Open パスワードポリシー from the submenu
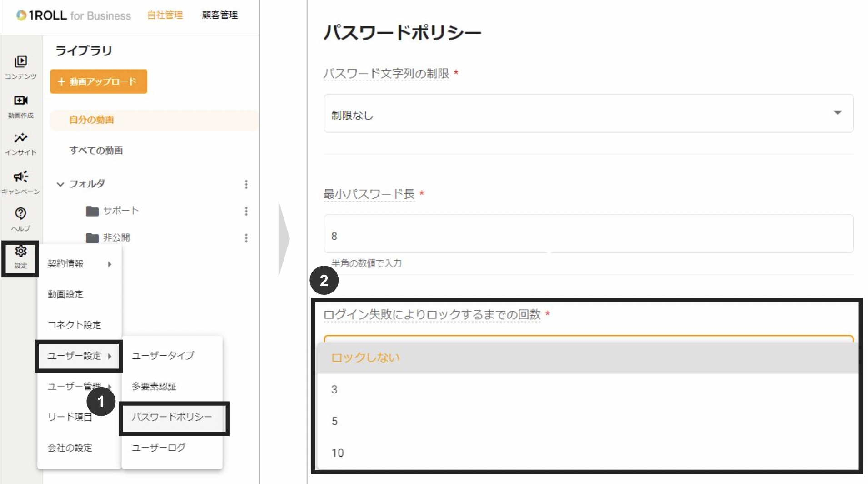The width and height of the screenshot is (868, 484). (172, 418)
